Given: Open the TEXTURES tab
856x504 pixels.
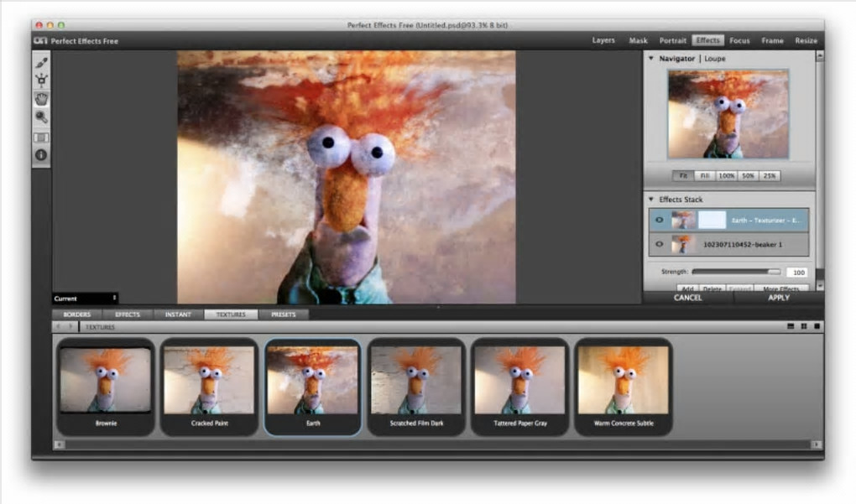Looking at the screenshot, I should coord(231,314).
